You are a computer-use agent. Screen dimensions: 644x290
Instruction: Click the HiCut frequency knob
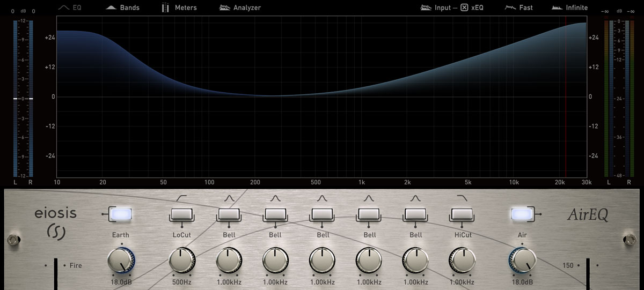pyautogui.click(x=462, y=261)
